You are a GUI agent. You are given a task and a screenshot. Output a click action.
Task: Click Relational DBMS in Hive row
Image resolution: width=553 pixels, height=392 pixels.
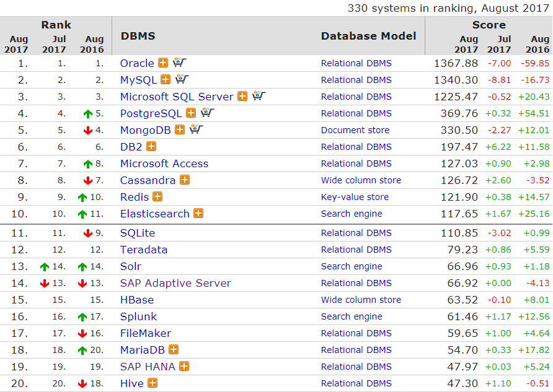(356, 383)
